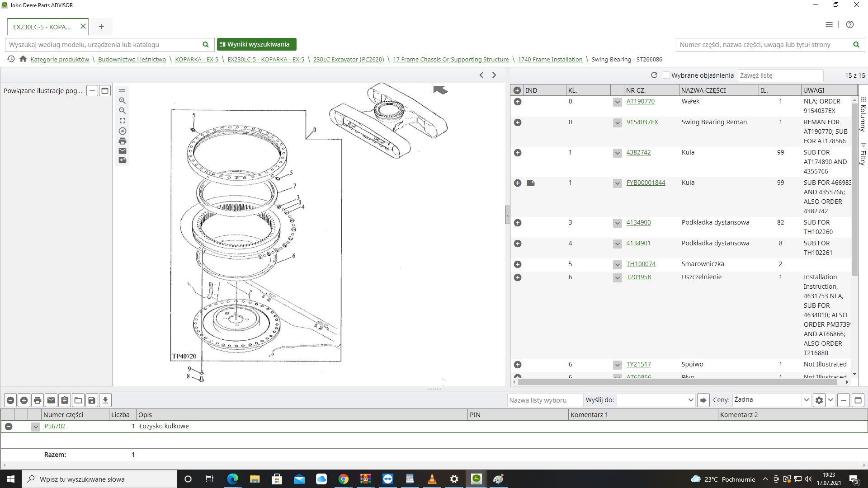The height and width of the screenshot is (488, 868).
Task: Open the main hamburger menu
Action: (x=829, y=25)
